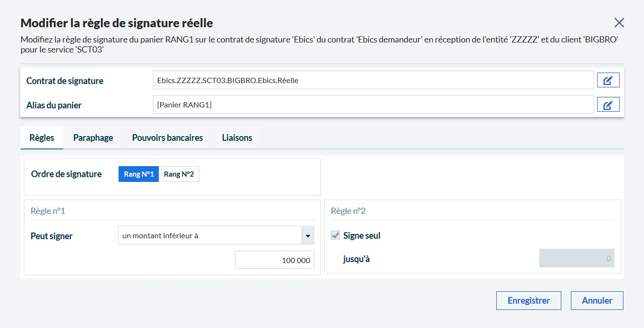
Task: Click the 100 000 amount field
Action: 274,260
